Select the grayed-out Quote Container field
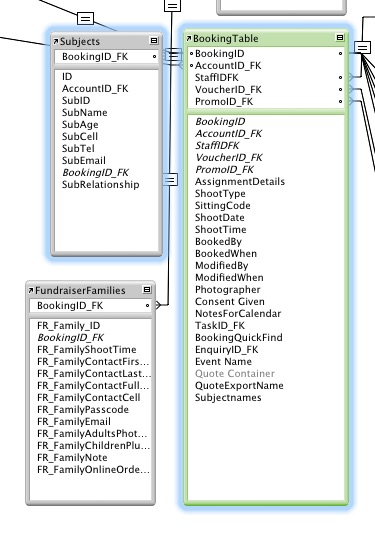Viewport: 375px width, 544px height. (235, 374)
